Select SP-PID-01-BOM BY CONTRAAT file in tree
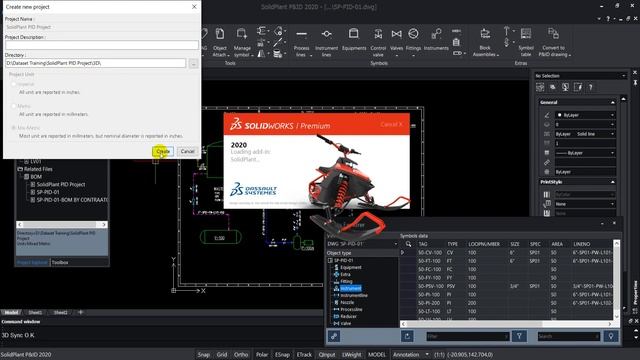This screenshot has height=360, width=640. (x=72, y=200)
